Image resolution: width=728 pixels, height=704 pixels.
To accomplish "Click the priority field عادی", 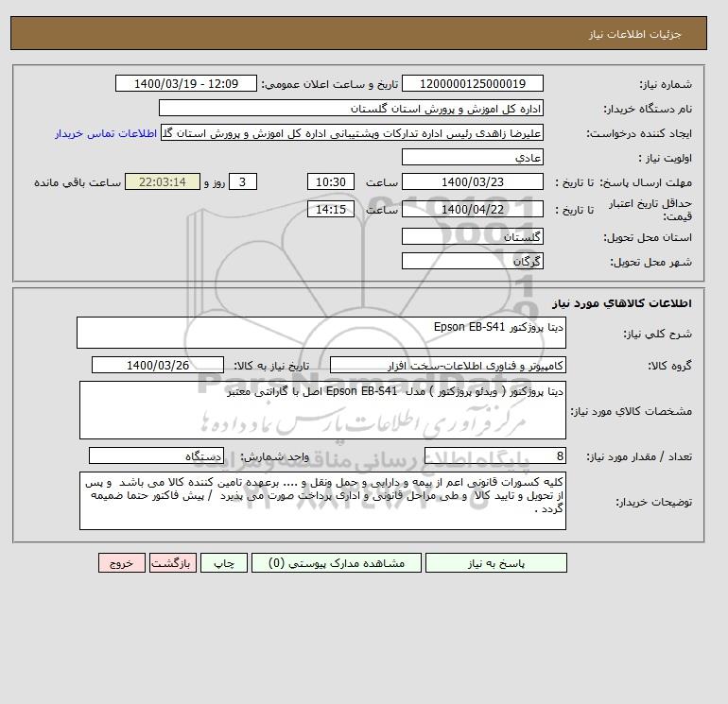I will (x=472, y=157).
